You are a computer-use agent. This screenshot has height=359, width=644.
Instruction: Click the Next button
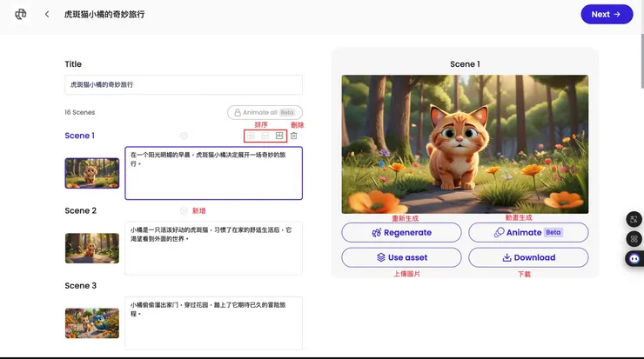tap(607, 15)
